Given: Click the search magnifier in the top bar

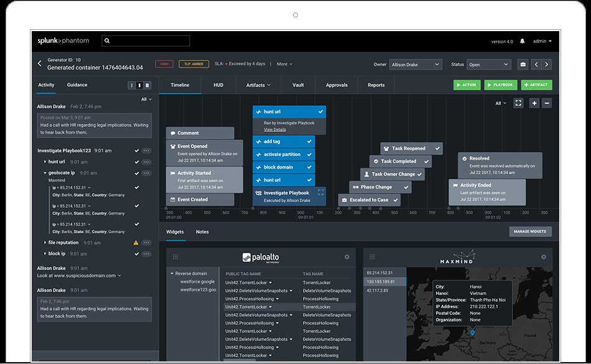Looking at the screenshot, I should pyautogui.click(x=106, y=40).
